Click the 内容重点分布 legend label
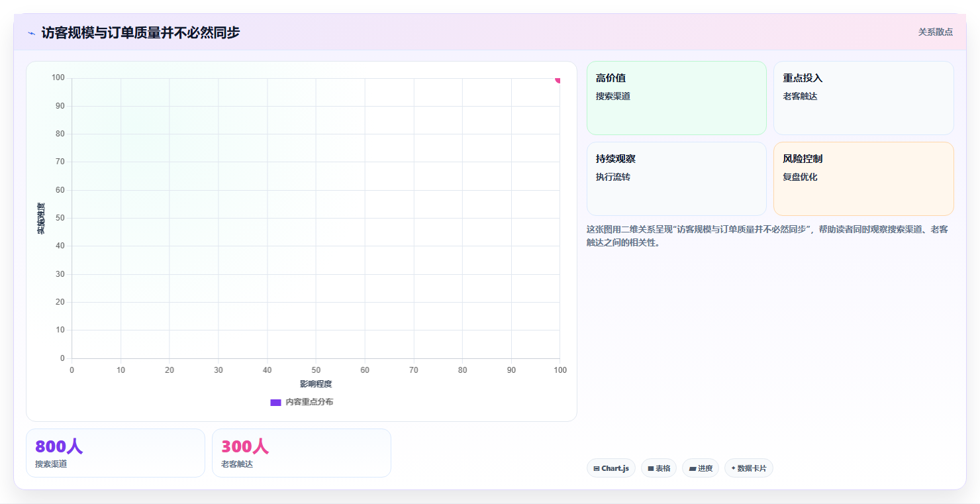Image resolution: width=980 pixels, height=504 pixels. (x=309, y=402)
